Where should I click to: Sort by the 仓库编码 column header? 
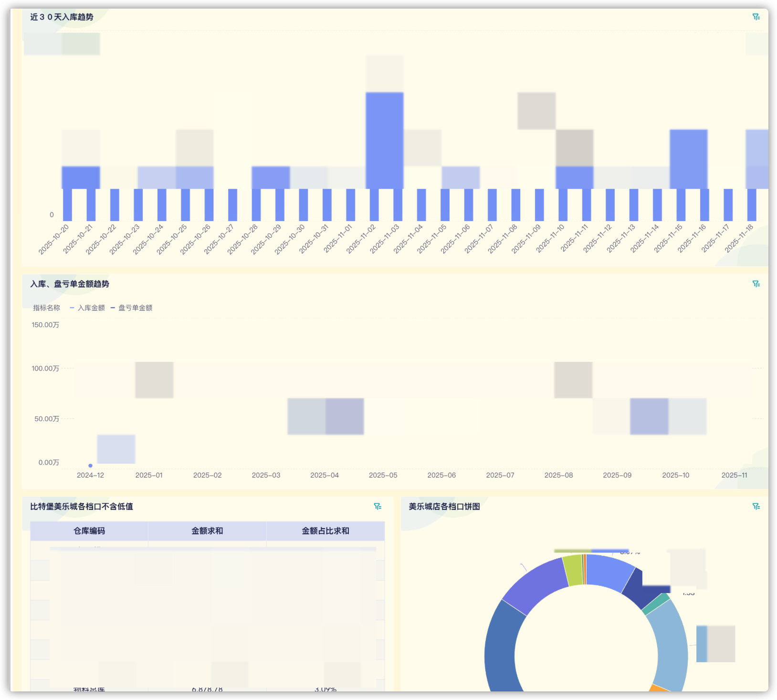pyautogui.click(x=89, y=531)
